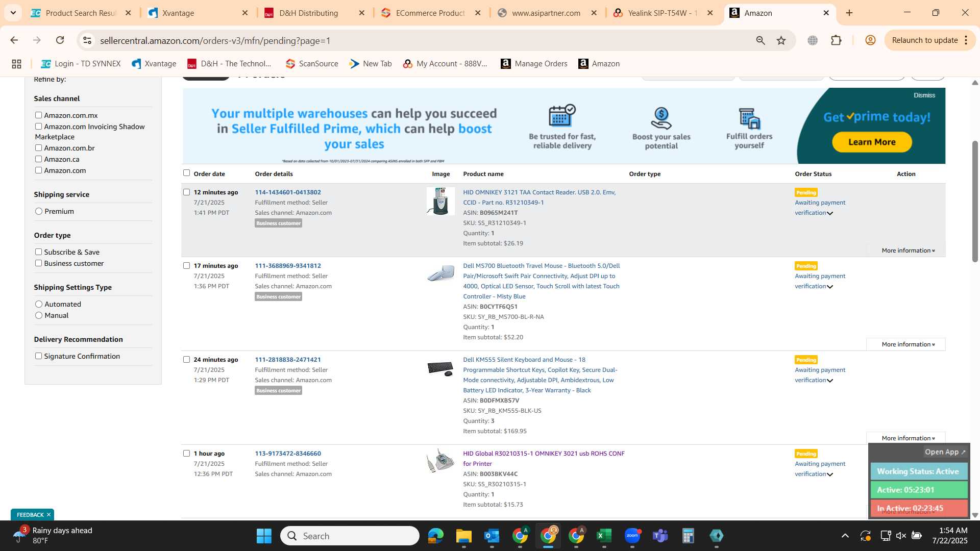Open File Explorer from taskbar
Screen dimensions: 980x551
click(463, 536)
